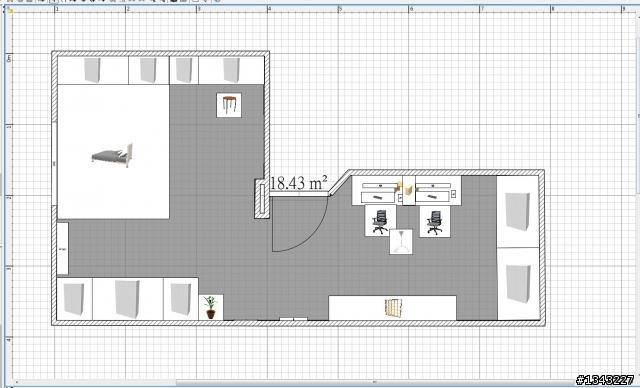Click the lock icon in the ruler corner

click(9, 10)
